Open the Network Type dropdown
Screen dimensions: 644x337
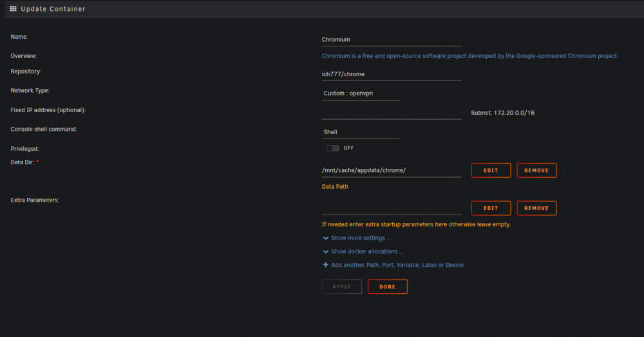[x=360, y=93]
